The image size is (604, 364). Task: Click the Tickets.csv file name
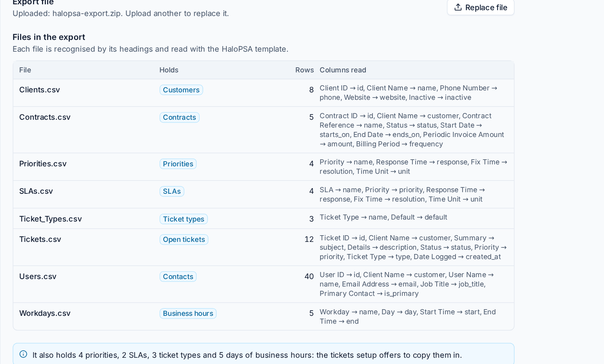(40, 240)
